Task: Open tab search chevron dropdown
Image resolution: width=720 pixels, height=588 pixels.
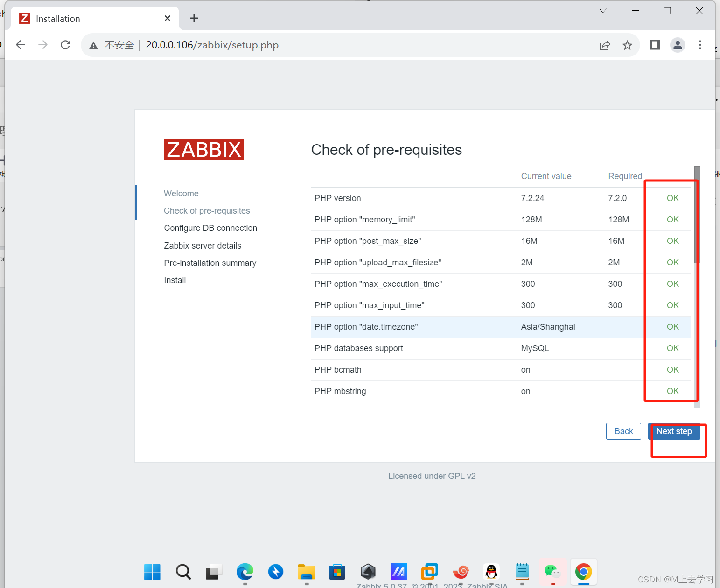Action: tap(603, 11)
